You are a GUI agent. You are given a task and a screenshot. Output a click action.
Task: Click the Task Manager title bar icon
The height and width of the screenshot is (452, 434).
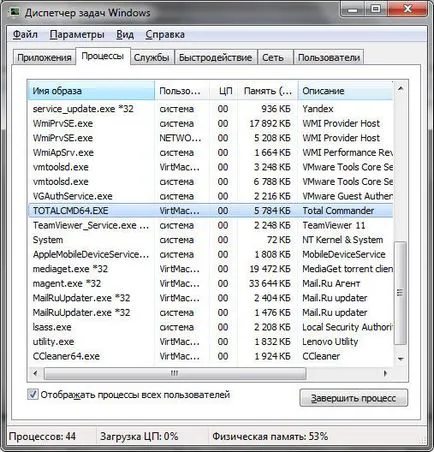pos(14,13)
